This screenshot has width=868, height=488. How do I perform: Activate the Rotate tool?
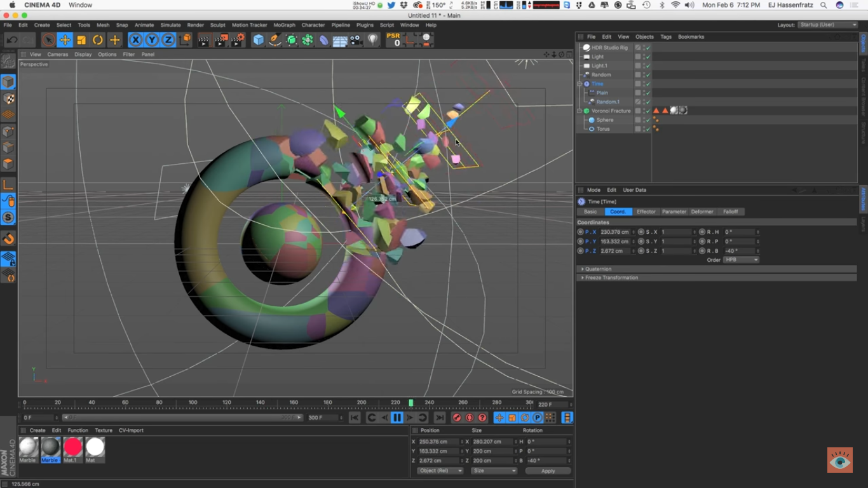[x=98, y=40]
